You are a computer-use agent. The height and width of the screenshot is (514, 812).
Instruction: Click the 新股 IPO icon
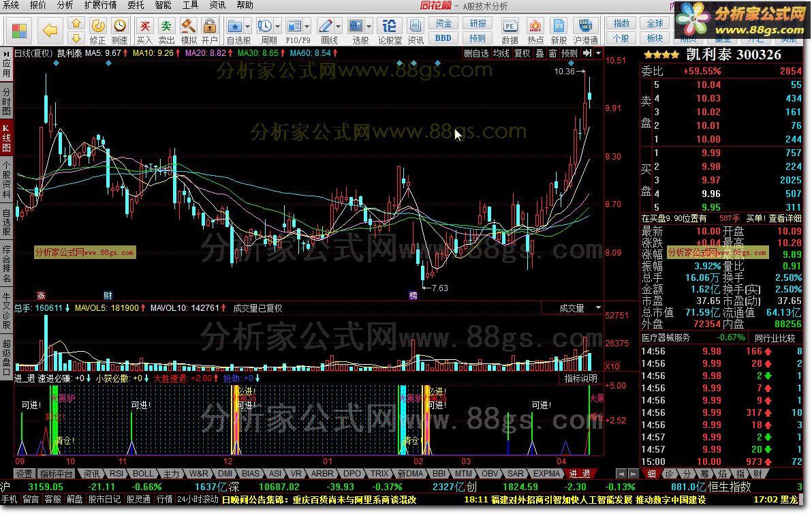coord(559,25)
